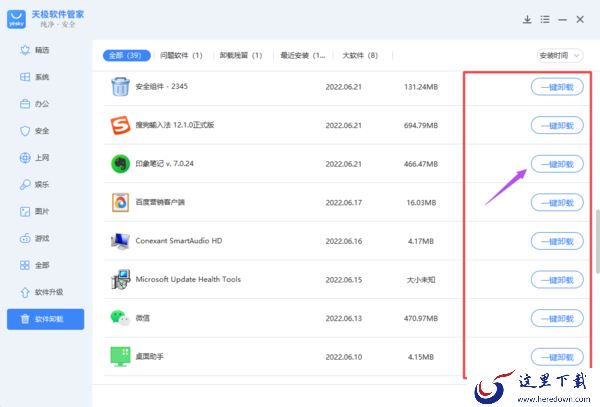The height and width of the screenshot is (407, 600).
Task: Select the 2022.06.17 install date
Action: [344, 203]
